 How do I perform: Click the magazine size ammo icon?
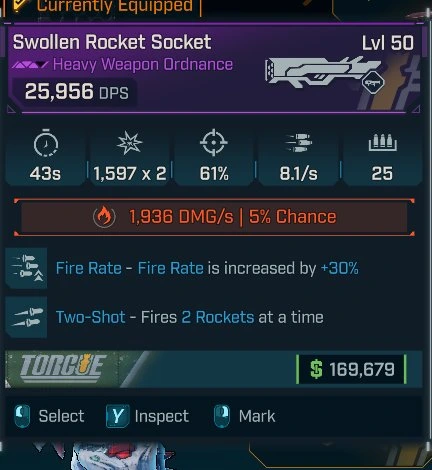point(382,143)
